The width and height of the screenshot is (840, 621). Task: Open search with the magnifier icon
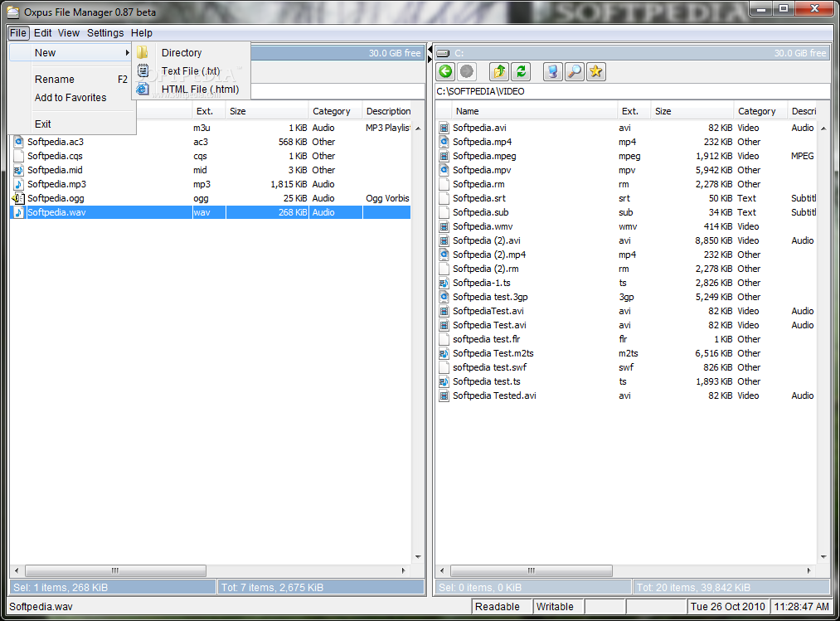(575, 71)
